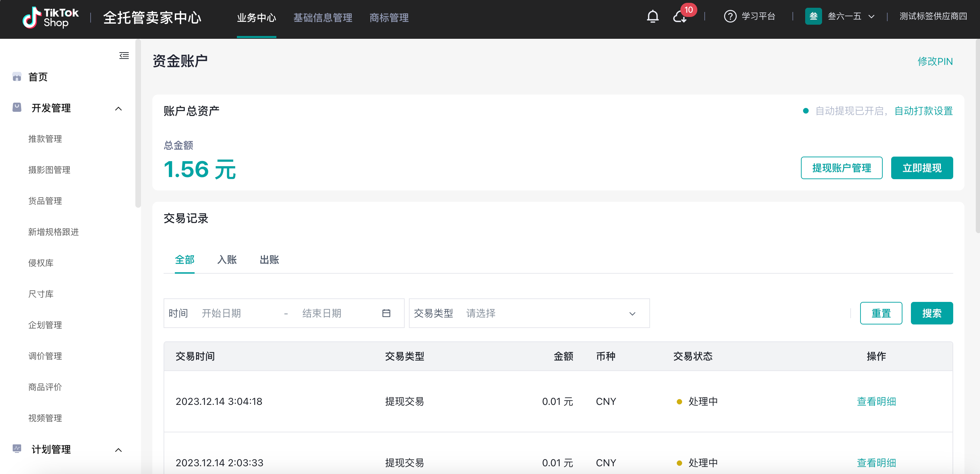Viewport: 980px width, 474px height.
Task: Collapse the 计划管理 menu chevron
Action: 118,450
